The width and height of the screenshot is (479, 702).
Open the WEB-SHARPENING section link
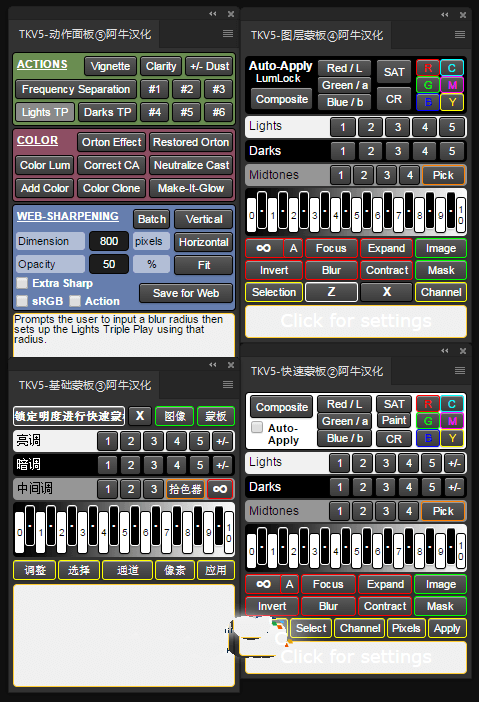pos(68,216)
